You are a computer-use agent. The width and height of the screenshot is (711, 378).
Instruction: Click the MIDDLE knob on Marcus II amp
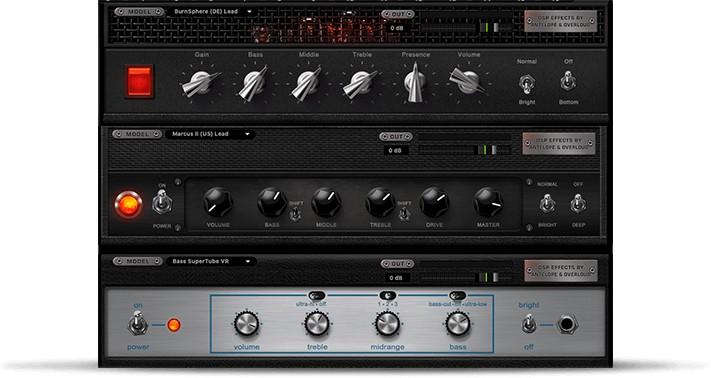326,202
